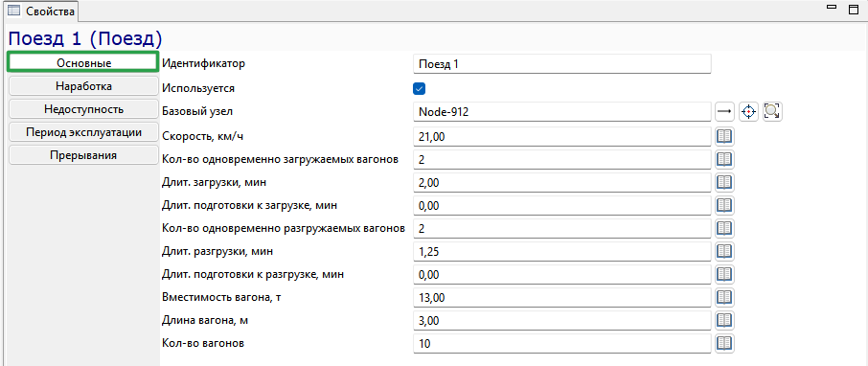
Task: Switch to the Наработка section
Action: coord(83,86)
